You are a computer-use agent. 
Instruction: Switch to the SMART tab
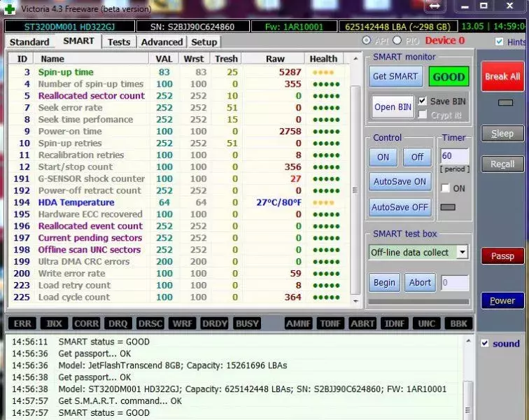(x=78, y=41)
